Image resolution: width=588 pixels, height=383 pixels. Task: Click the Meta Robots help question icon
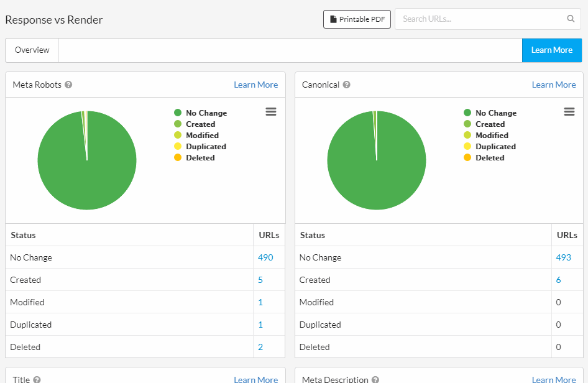[68, 85]
